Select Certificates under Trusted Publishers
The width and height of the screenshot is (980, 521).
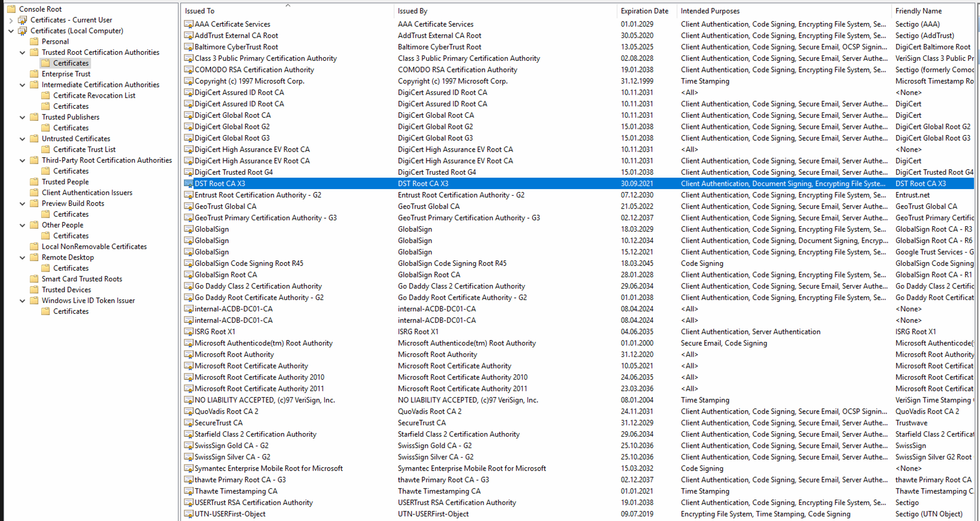(71, 128)
